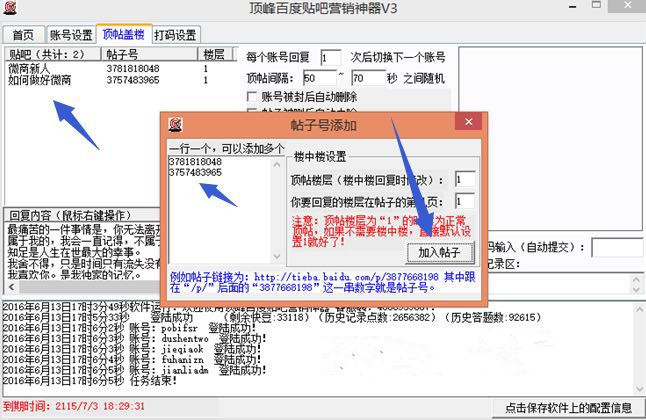Close the 帖子号添加 dialog

pyautogui.click(x=468, y=122)
